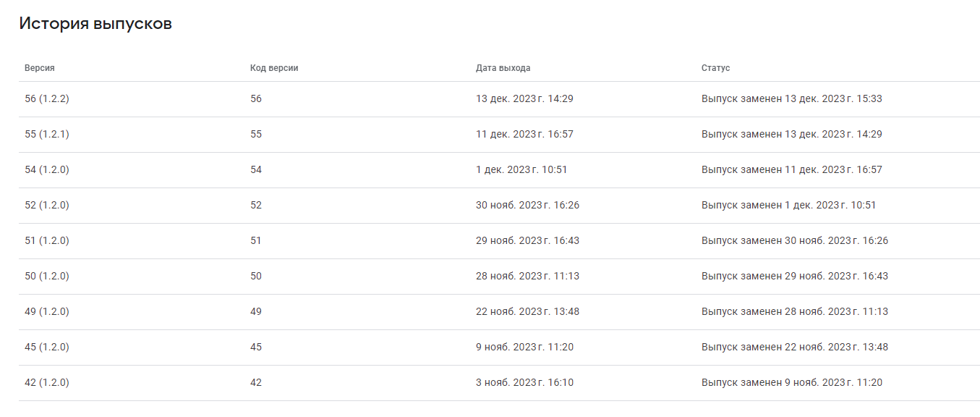Viewport: 980px width, 417px height.
Task: Click version code 49 cell
Action: click(256, 312)
